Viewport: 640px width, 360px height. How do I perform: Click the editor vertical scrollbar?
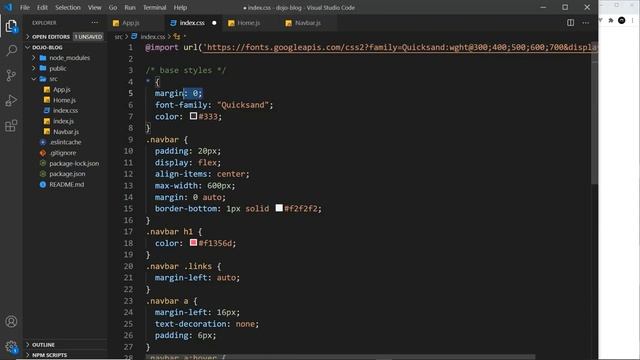point(594,112)
